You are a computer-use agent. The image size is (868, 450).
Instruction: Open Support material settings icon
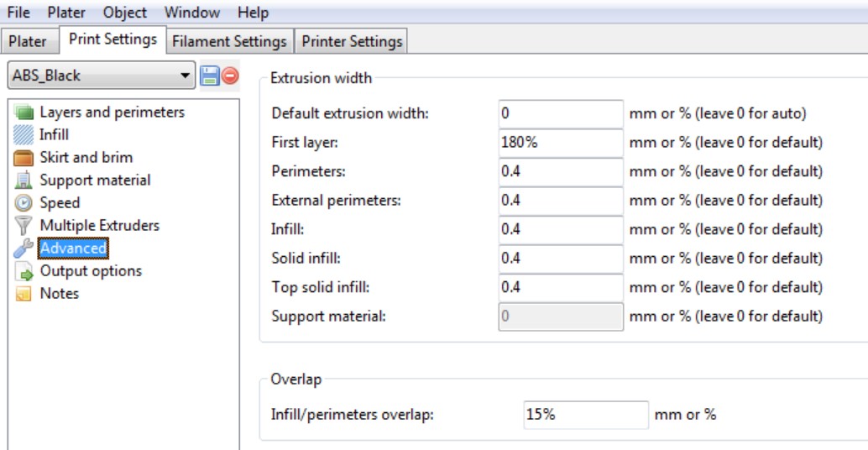24,181
